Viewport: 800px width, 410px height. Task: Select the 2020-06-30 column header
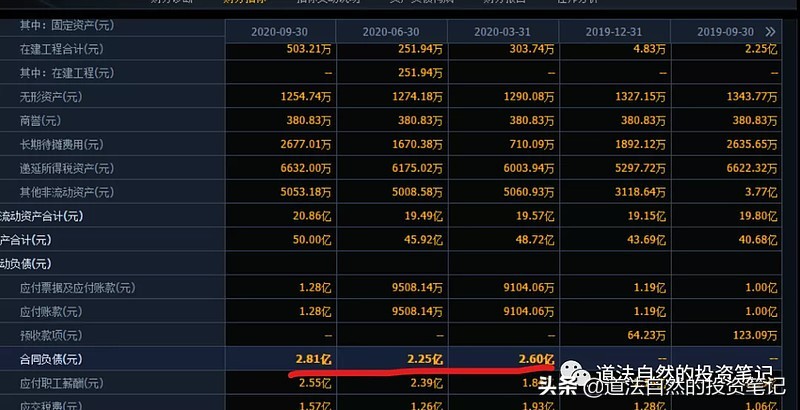click(391, 31)
